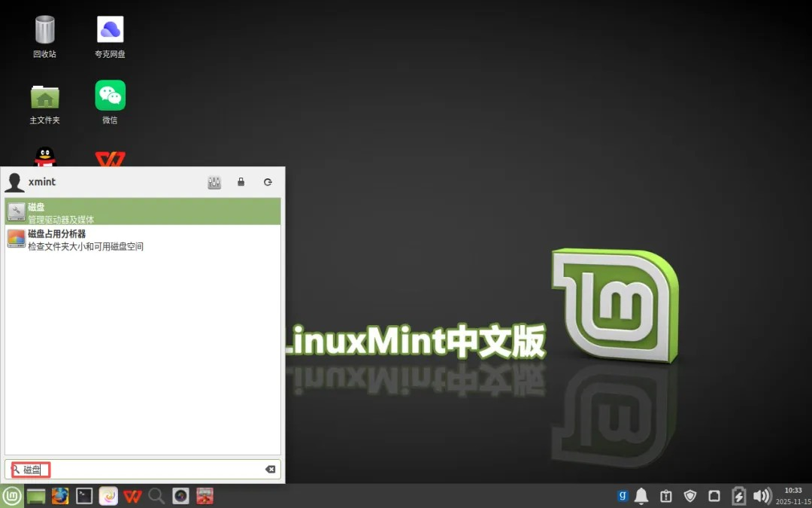Select the 主文件夹 home folder icon
Screen dimensions: 812x508
[44, 103]
